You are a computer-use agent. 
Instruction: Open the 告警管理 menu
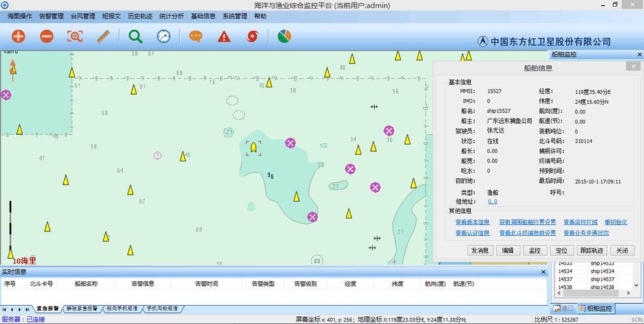pos(51,16)
